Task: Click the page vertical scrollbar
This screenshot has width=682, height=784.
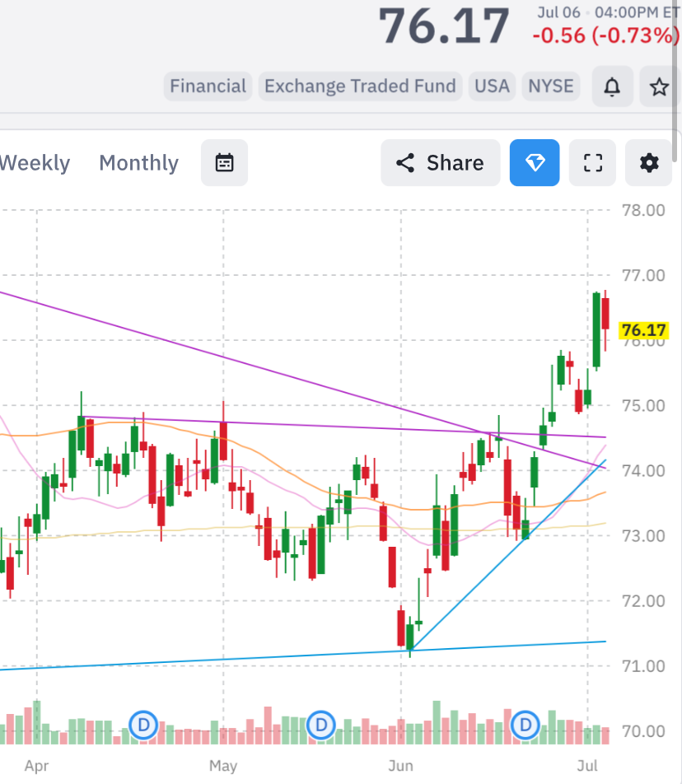Action: tap(675, 80)
